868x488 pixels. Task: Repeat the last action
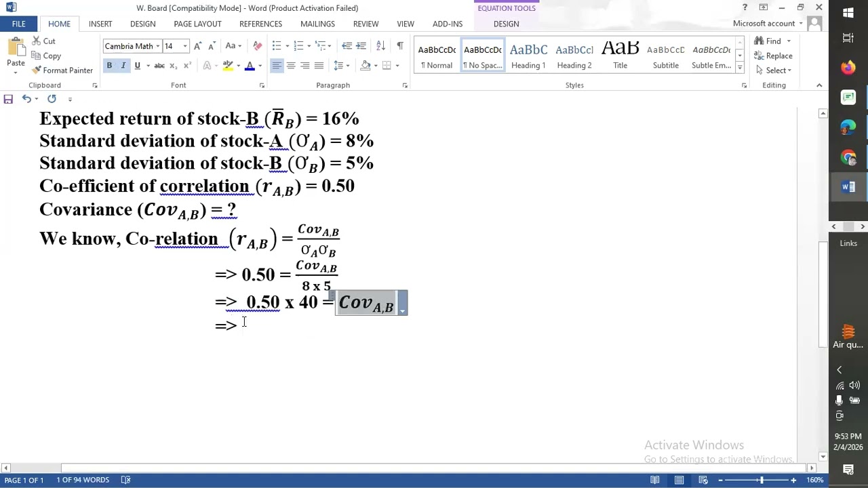pyautogui.click(x=52, y=99)
